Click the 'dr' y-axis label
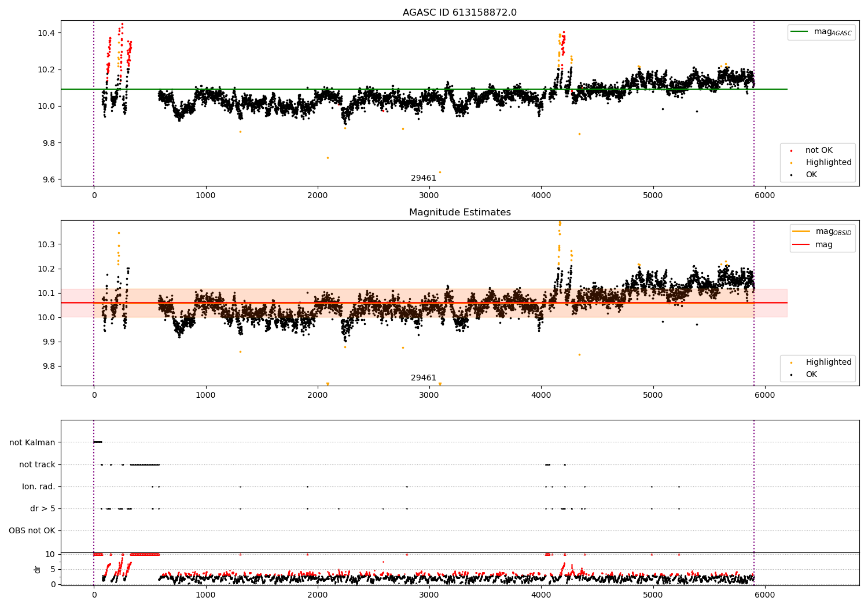Image resolution: width=868 pixels, height=608 pixels. [38, 569]
